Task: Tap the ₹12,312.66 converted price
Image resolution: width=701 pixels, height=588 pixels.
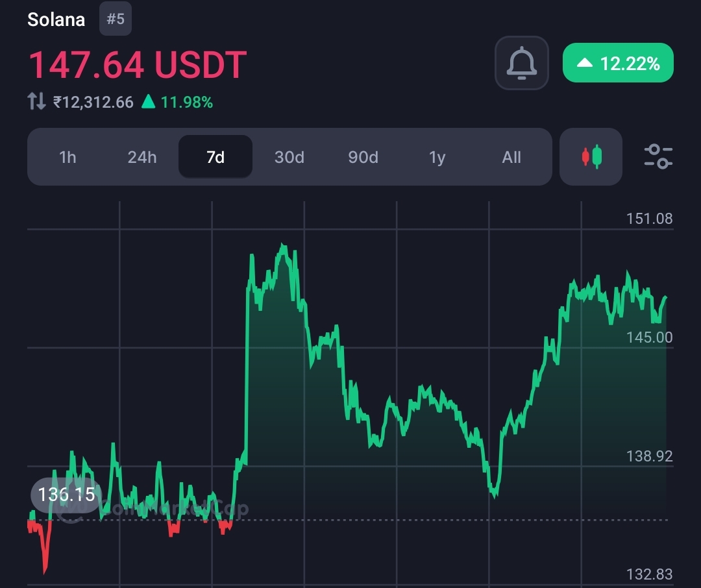Action: pyautogui.click(x=93, y=102)
